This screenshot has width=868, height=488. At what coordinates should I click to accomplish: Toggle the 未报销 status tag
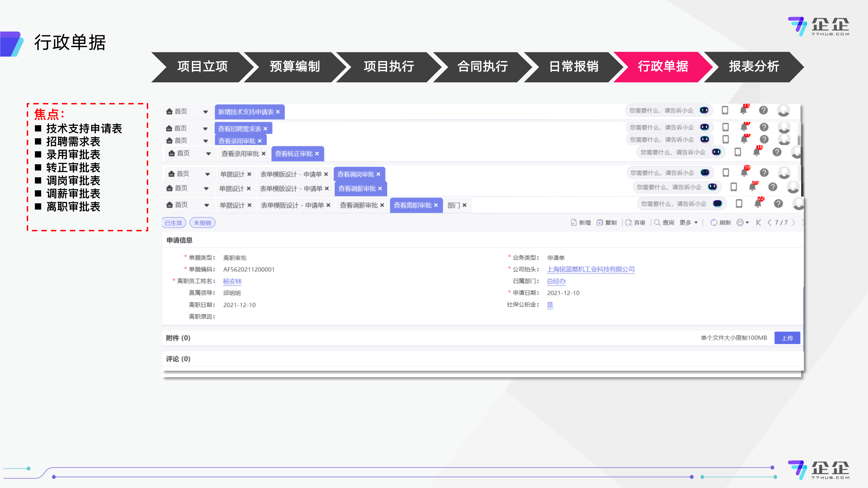coord(202,223)
